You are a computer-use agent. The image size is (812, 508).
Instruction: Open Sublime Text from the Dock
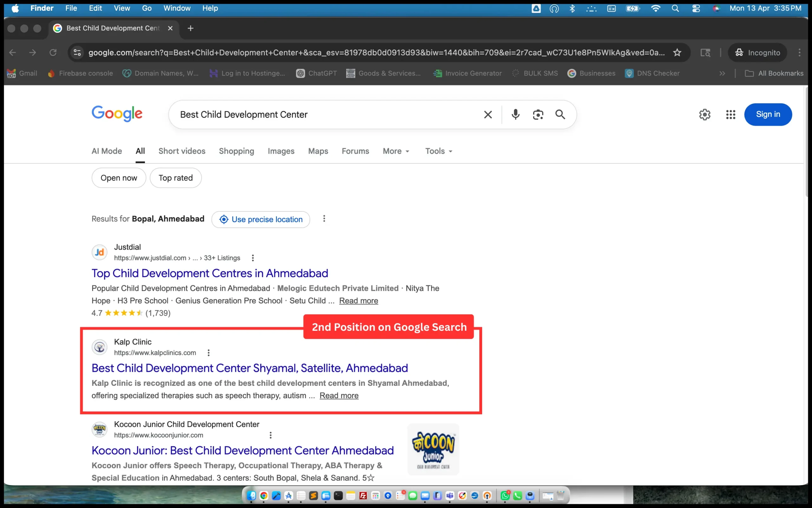coord(313,496)
